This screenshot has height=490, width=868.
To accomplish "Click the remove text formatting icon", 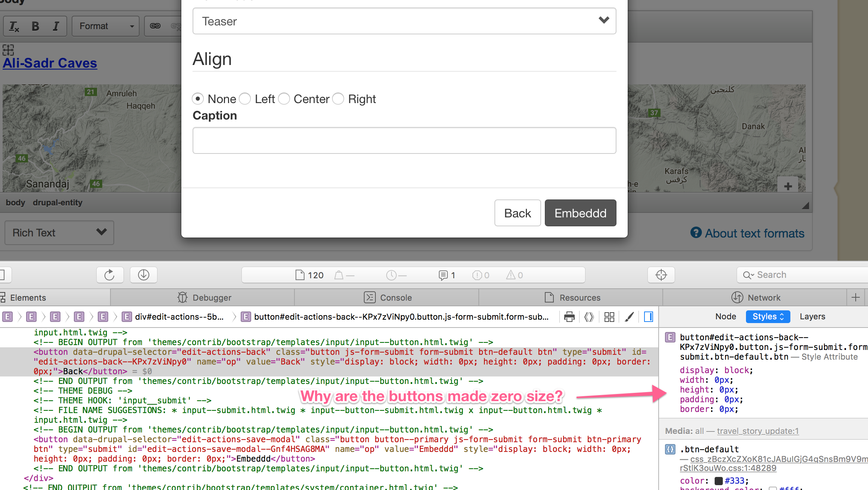I will click(13, 26).
